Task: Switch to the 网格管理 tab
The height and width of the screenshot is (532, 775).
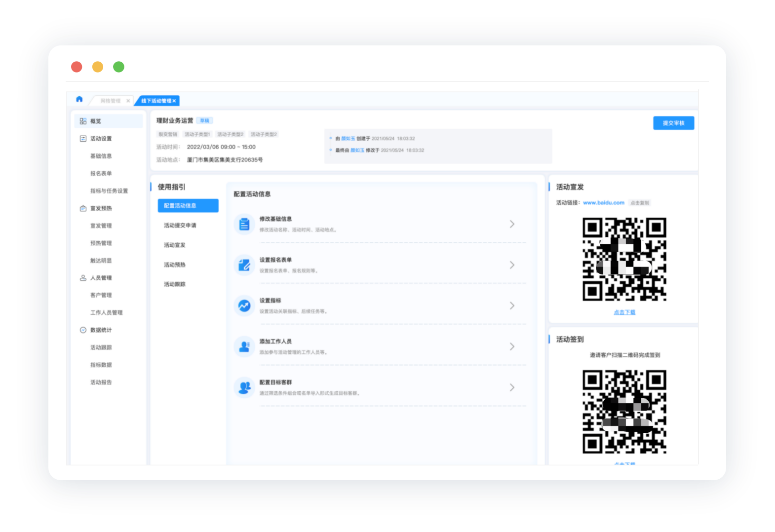Action: pyautogui.click(x=111, y=101)
